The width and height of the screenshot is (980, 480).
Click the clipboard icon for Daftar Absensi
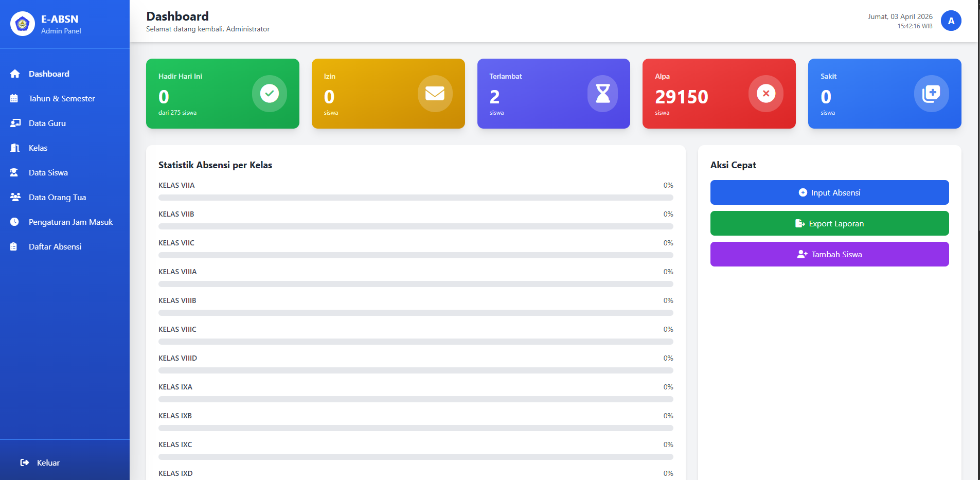(x=14, y=246)
